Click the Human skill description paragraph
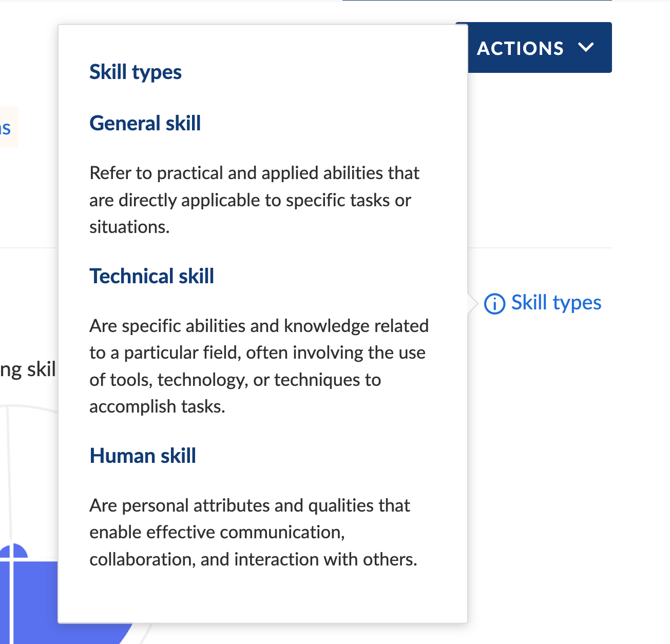Screen dimensions: 670x644 pos(253,532)
